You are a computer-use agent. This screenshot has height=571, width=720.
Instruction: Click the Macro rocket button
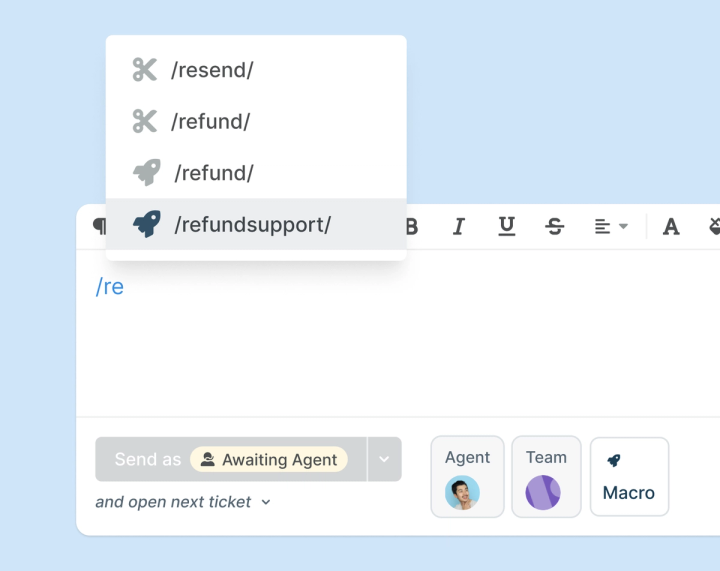(629, 477)
